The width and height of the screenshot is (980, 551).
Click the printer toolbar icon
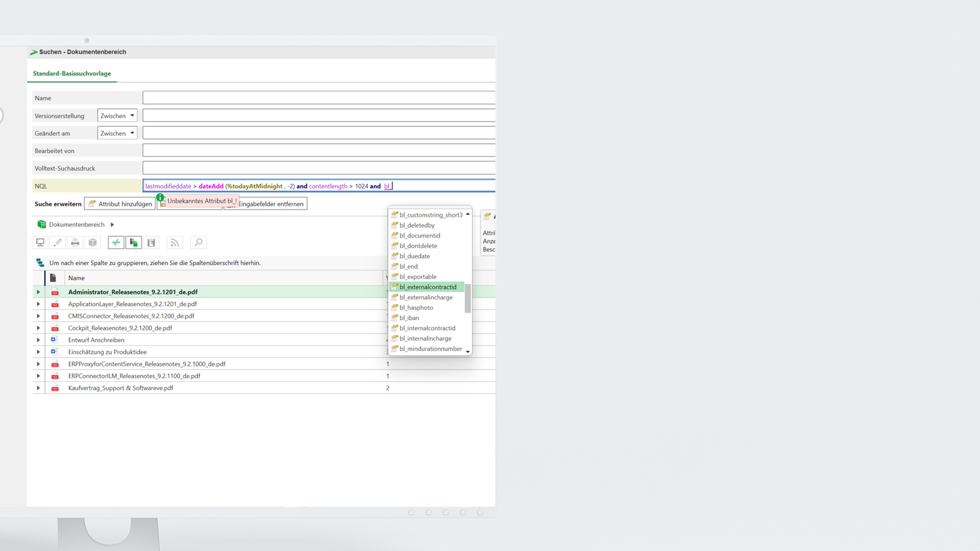click(x=75, y=242)
